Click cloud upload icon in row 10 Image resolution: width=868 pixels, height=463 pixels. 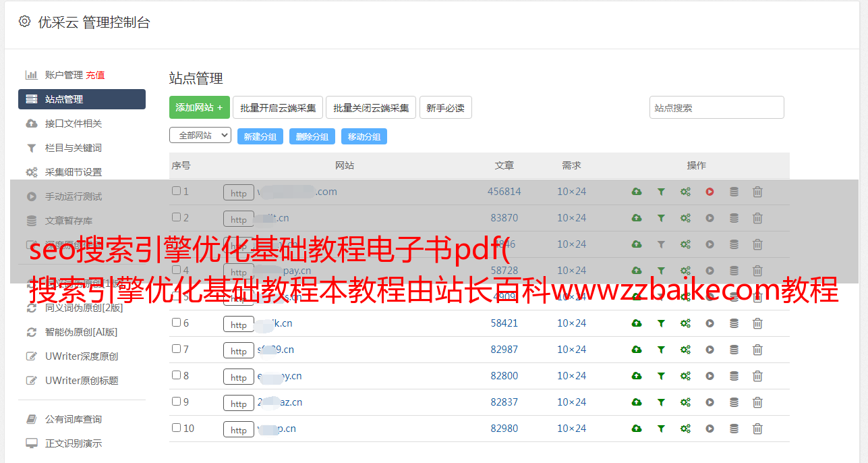point(637,429)
